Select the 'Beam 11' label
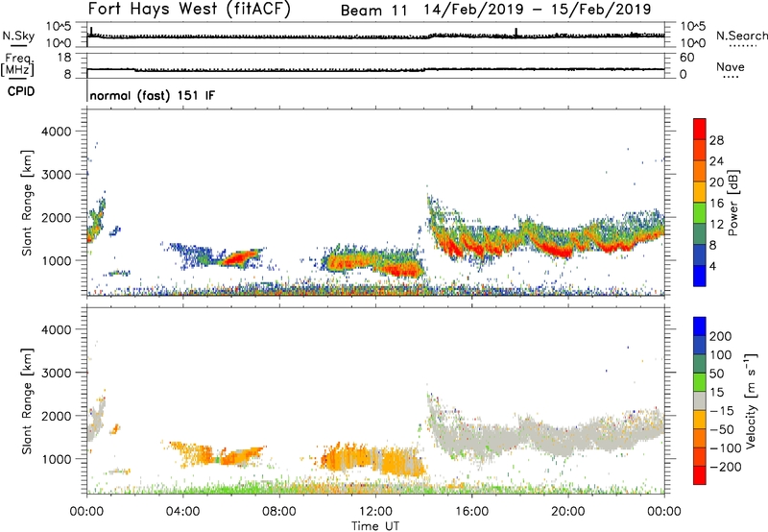This screenshot has width=768, height=532. [373, 11]
